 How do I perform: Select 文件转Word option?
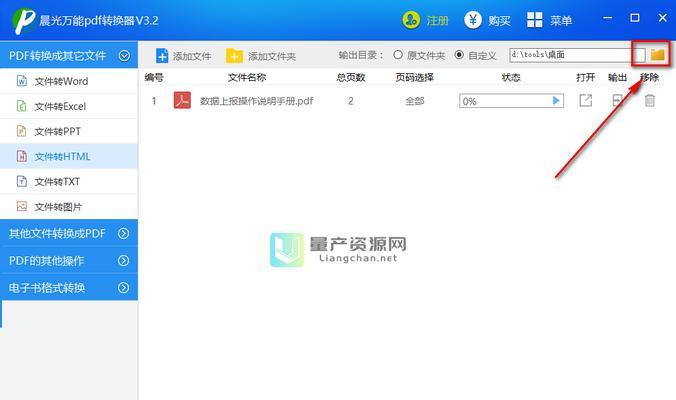[69, 81]
